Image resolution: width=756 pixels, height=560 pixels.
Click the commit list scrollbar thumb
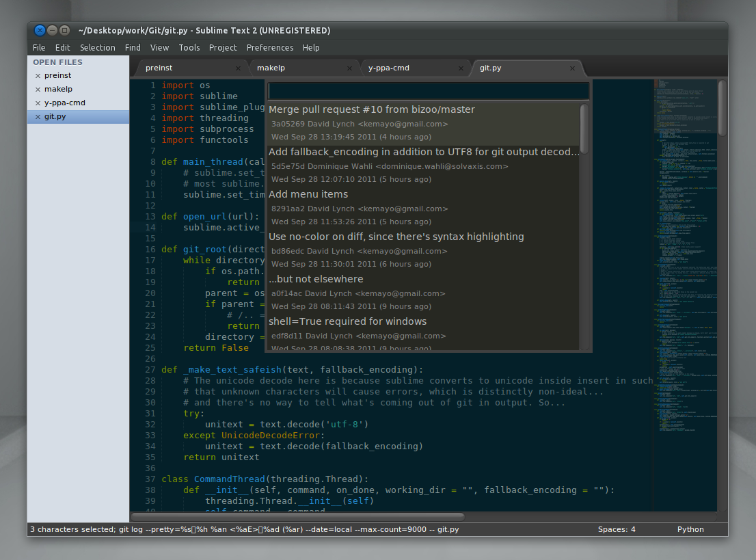(x=584, y=129)
